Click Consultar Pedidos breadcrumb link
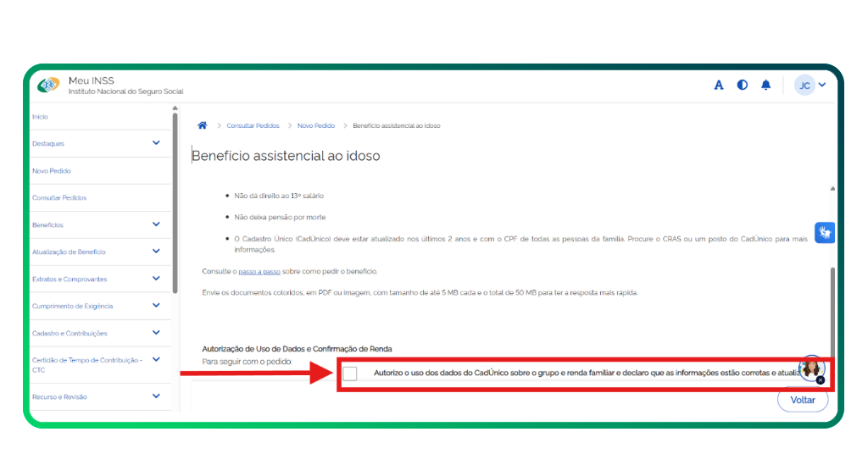Viewport: 868px width, 454px height. 253,125
